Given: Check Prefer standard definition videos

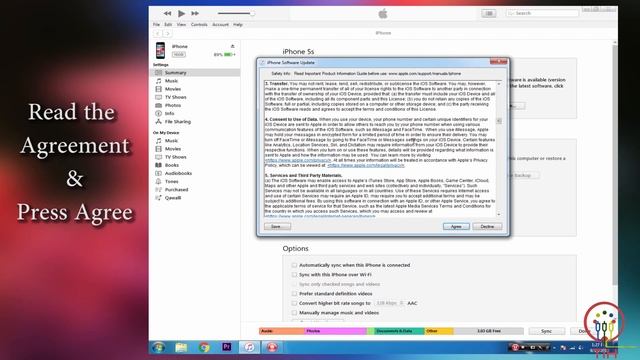Looking at the screenshot, I should click(x=294, y=293).
